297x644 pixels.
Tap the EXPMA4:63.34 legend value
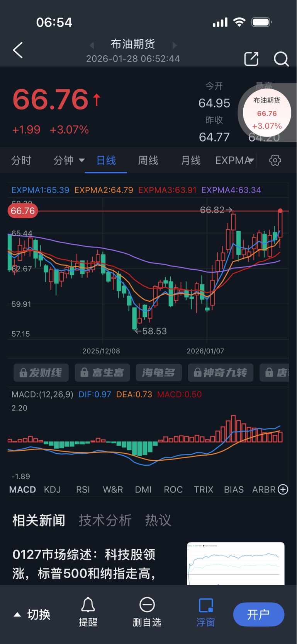(231, 190)
